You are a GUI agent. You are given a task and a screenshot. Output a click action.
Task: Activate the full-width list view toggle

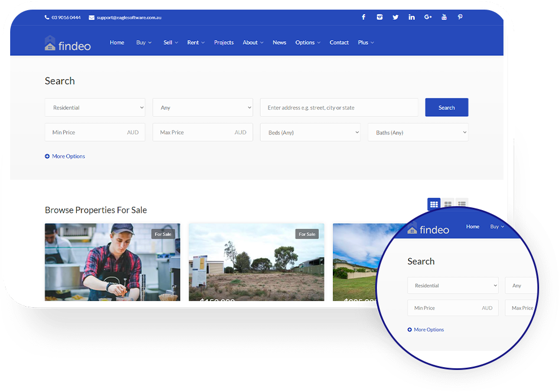(x=462, y=203)
